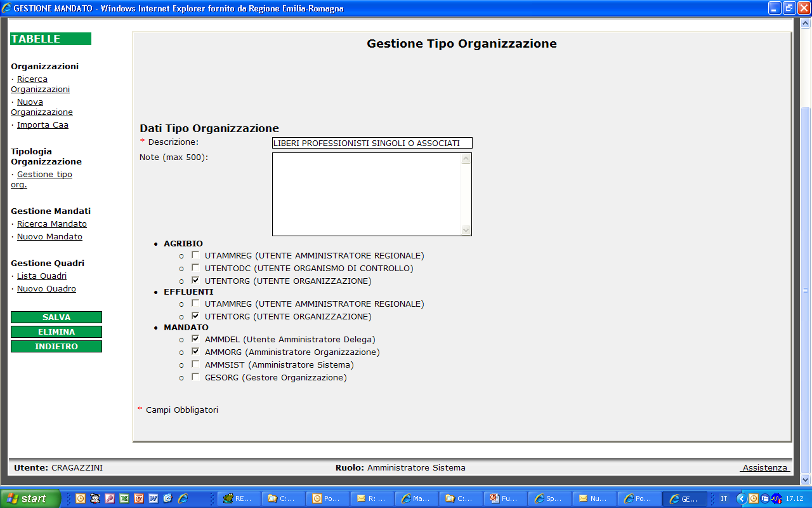Switch to the R: ... mail taskbar button
Screen dimensions: 812x508
pos(372,498)
